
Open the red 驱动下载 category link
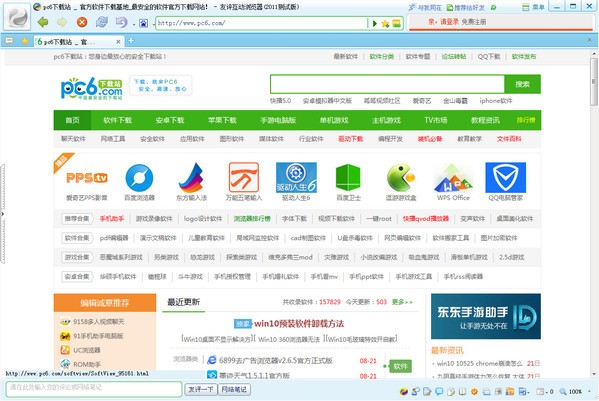pyautogui.click(x=350, y=139)
